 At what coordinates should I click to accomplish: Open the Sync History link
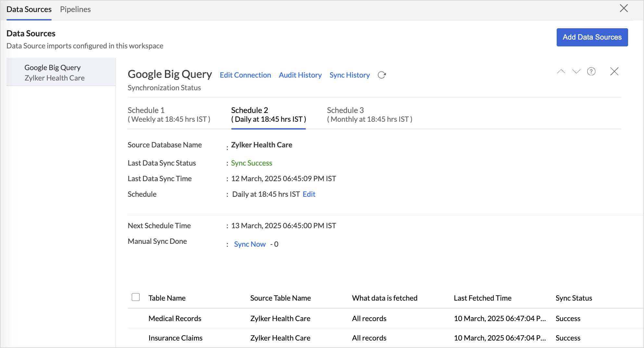pos(350,75)
